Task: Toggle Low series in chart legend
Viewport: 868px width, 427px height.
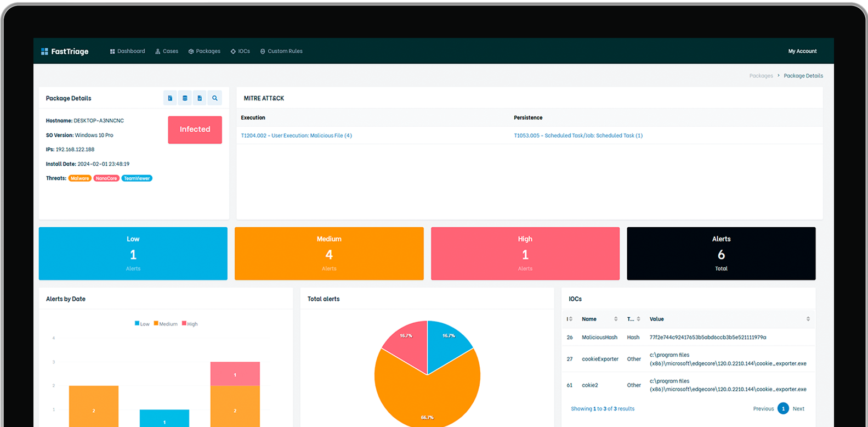Action: point(142,324)
